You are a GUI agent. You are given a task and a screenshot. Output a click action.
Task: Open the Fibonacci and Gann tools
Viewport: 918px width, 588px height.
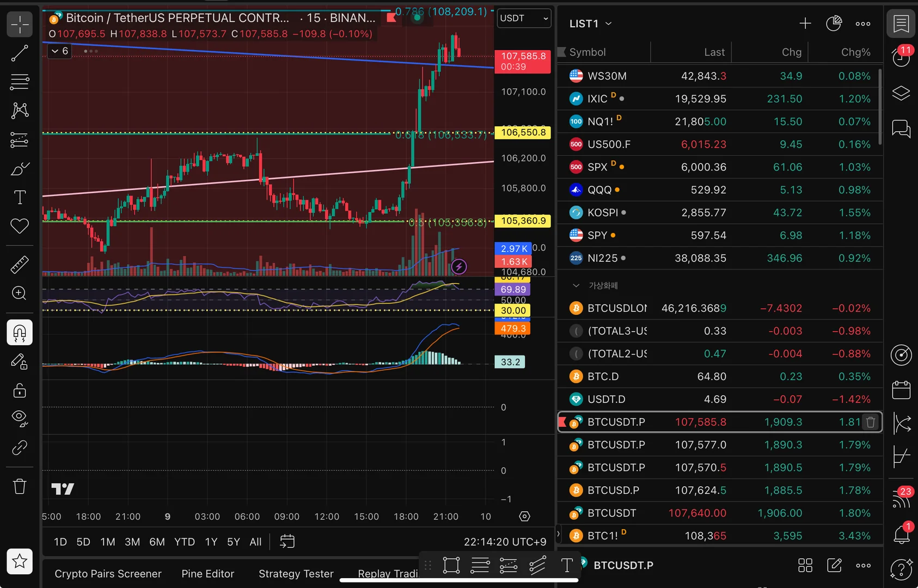point(20,82)
